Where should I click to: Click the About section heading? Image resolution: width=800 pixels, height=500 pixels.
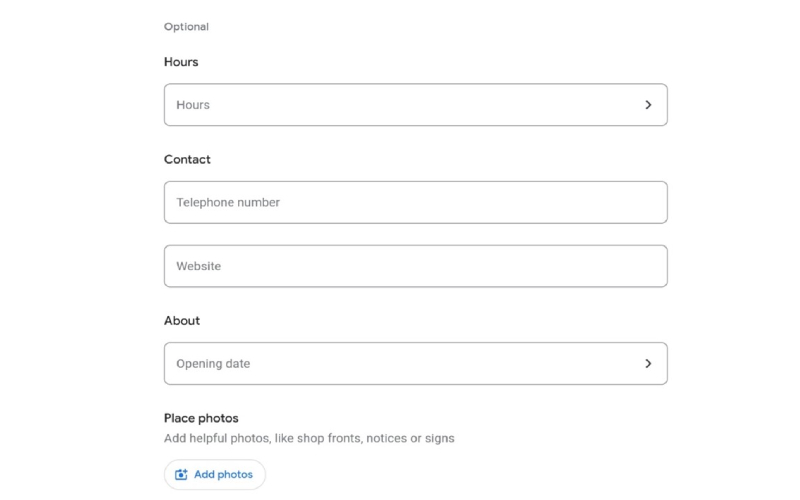pyautogui.click(x=182, y=321)
